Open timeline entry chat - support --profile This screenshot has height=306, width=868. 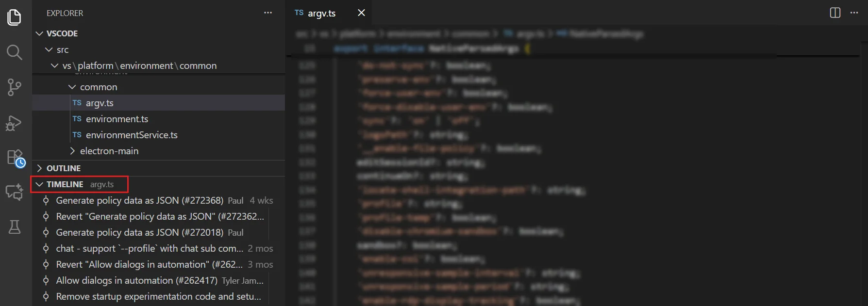(x=158, y=248)
